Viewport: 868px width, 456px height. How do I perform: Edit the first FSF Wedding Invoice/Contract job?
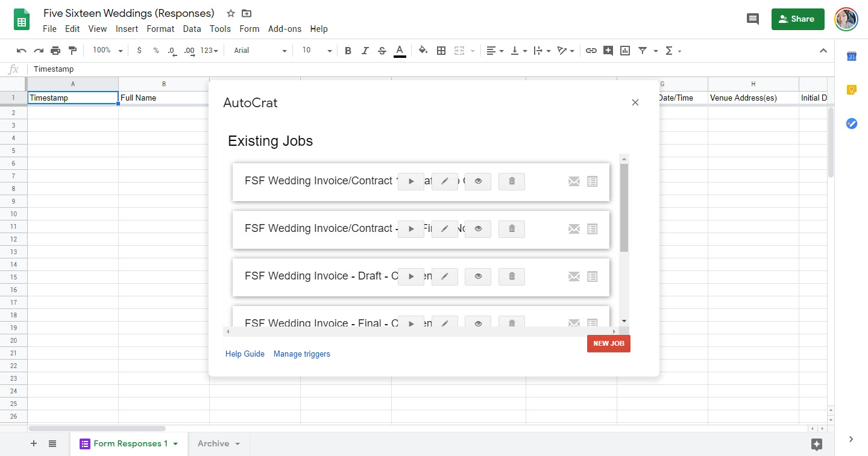click(x=445, y=181)
